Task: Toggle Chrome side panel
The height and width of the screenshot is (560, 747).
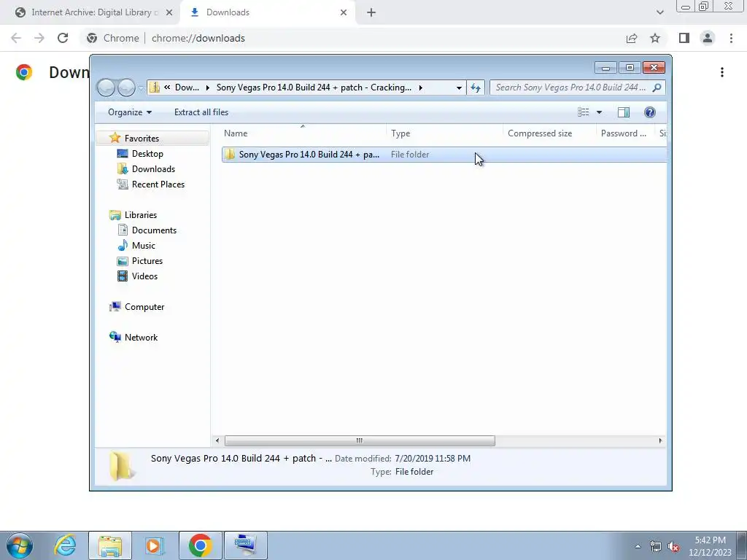Action: [684, 38]
